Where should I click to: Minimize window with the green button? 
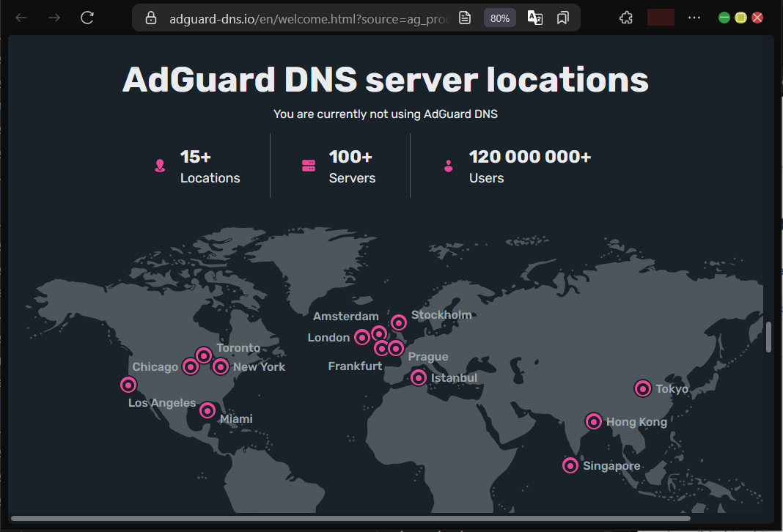(x=724, y=18)
